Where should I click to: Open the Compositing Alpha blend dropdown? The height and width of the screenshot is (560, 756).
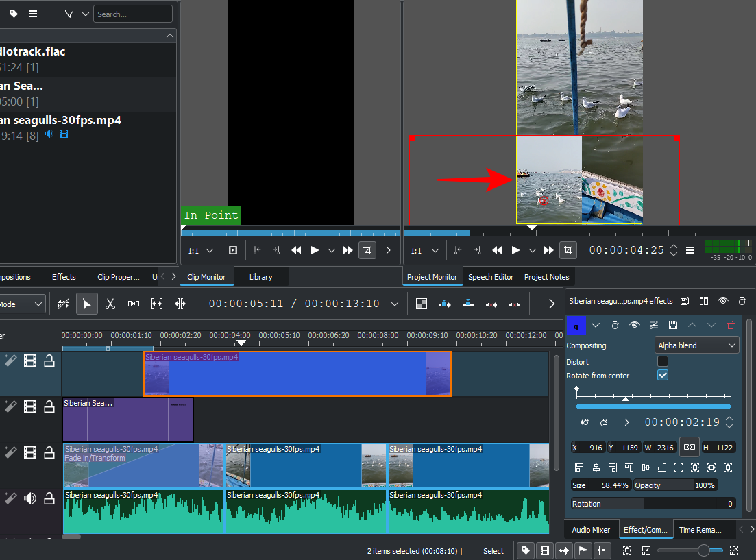pyautogui.click(x=696, y=345)
